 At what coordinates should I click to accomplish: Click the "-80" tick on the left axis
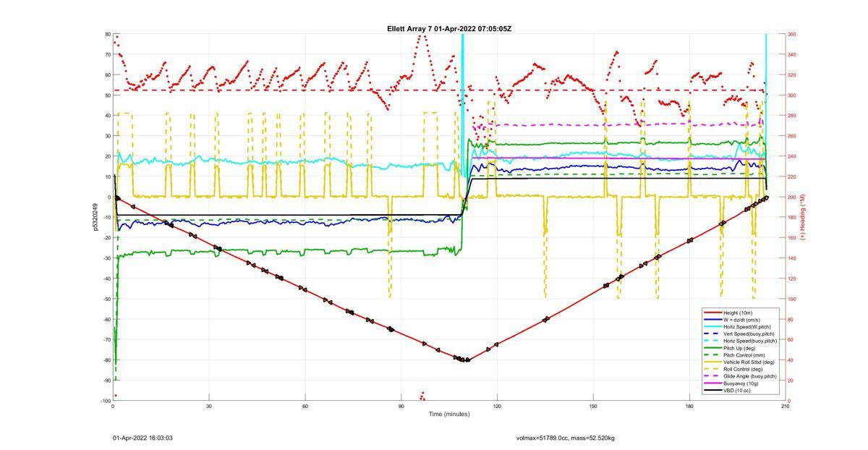[x=107, y=360]
